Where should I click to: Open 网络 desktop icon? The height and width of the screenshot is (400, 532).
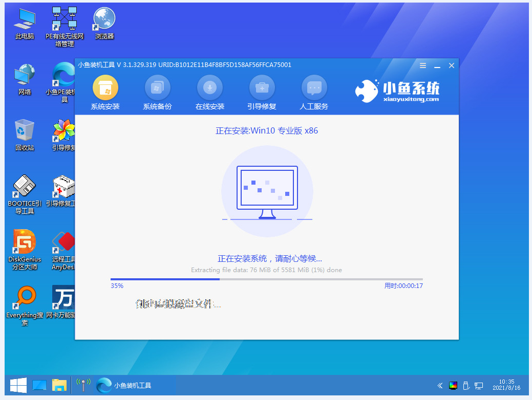point(25,79)
